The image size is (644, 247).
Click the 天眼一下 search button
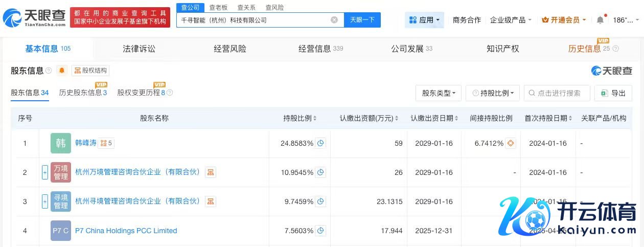coord(362,20)
